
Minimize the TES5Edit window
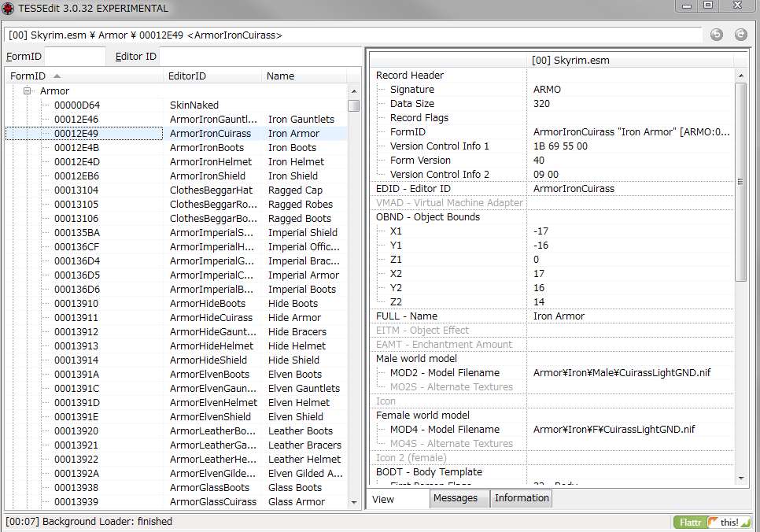687,6
